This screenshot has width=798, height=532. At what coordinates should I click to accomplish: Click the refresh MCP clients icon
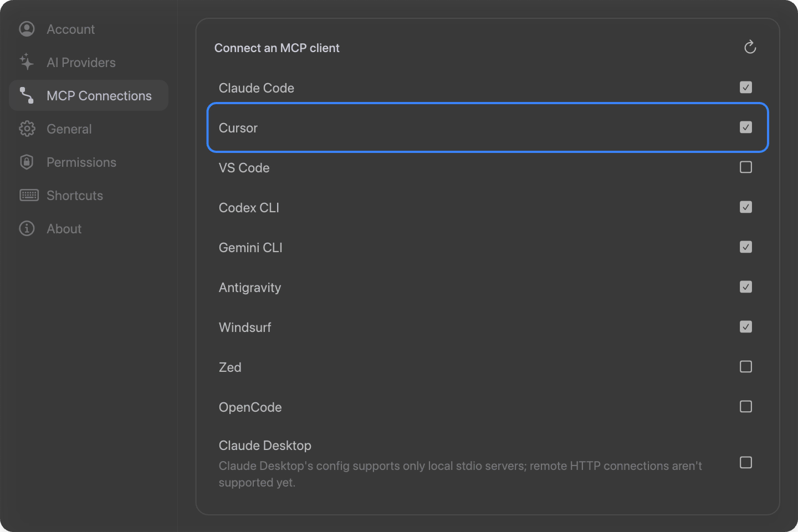(x=750, y=47)
